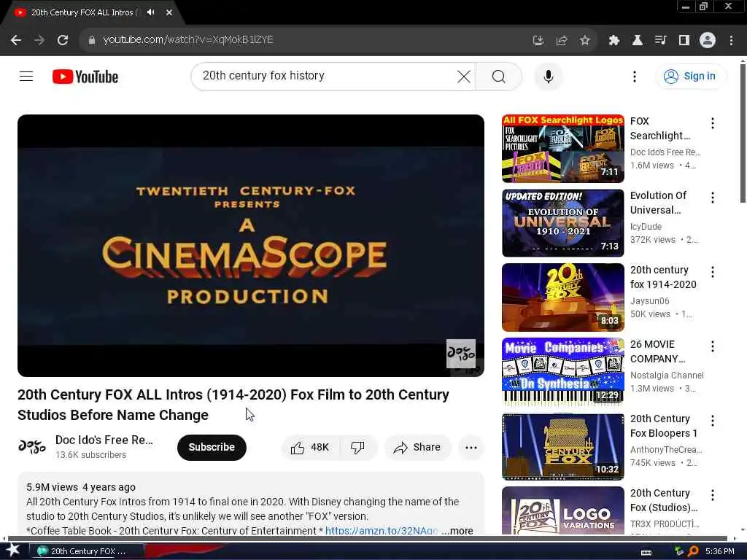Open options menu for Evolution Of Universal
The height and width of the screenshot is (560, 747).
pos(712,198)
